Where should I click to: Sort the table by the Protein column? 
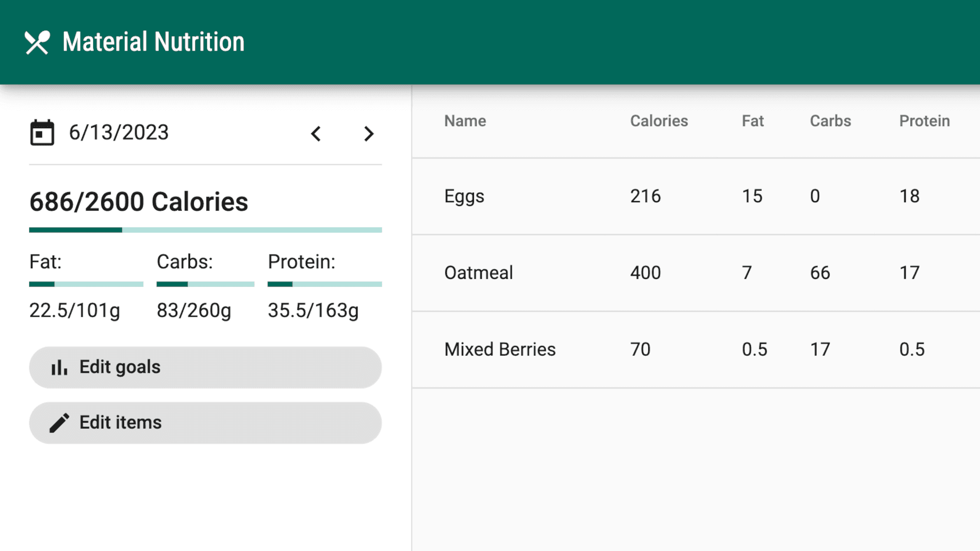click(x=924, y=121)
